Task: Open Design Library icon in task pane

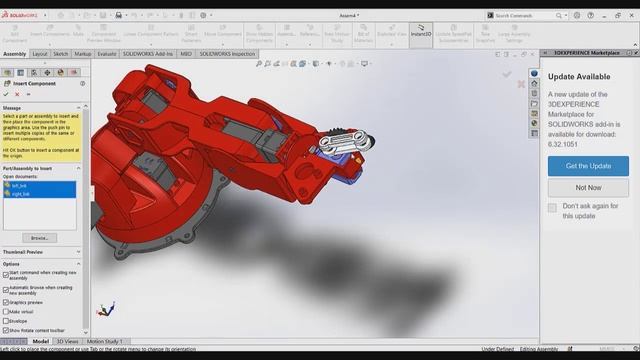Action: click(x=534, y=93)
